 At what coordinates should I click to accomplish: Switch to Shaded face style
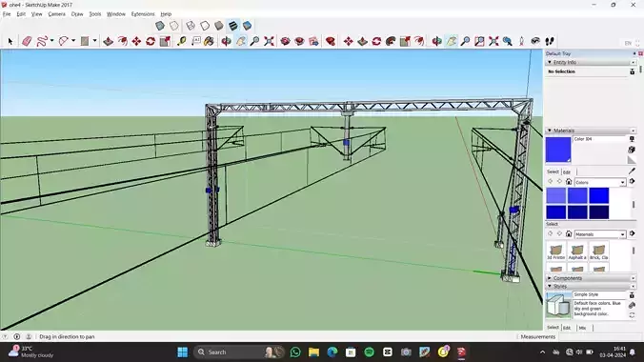point(219,26)
